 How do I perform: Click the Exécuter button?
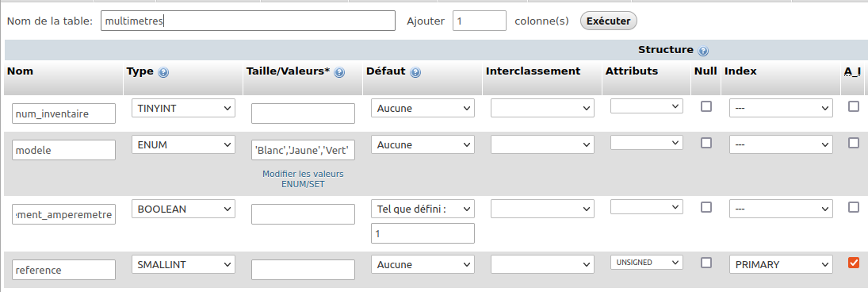click(608, 21)
